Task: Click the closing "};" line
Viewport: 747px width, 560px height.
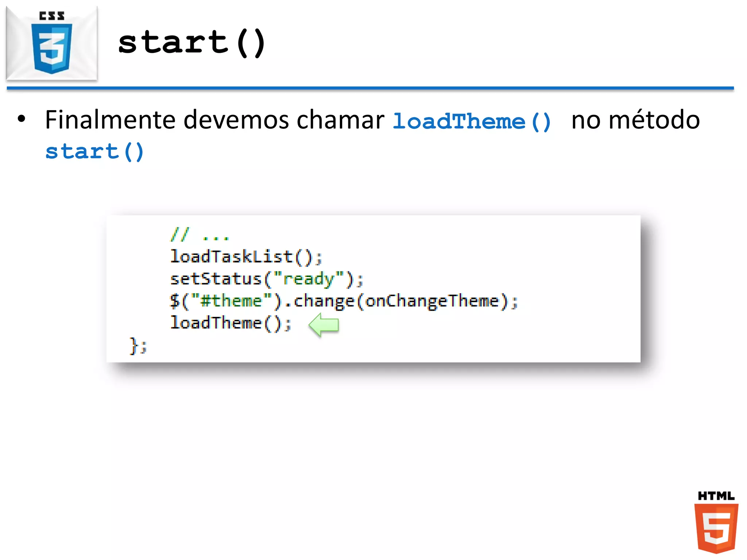Action: click(x=138, y=346)
